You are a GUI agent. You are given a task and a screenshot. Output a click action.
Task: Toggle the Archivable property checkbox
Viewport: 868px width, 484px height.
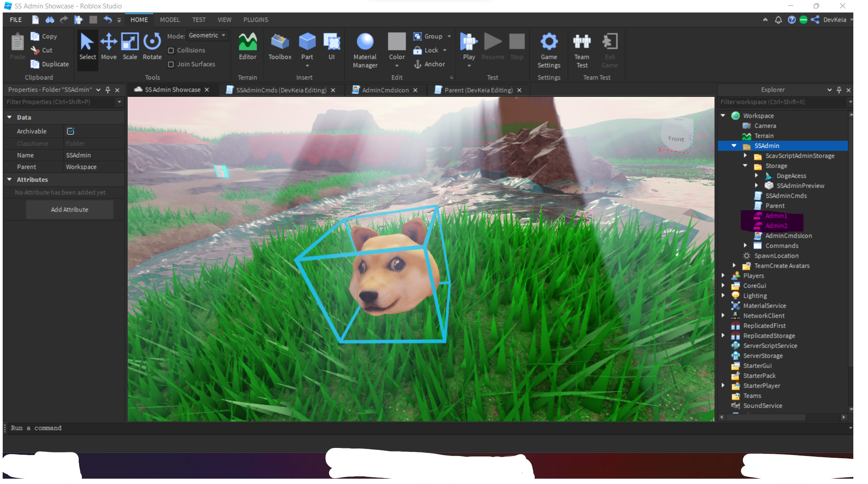click(70, 131)
